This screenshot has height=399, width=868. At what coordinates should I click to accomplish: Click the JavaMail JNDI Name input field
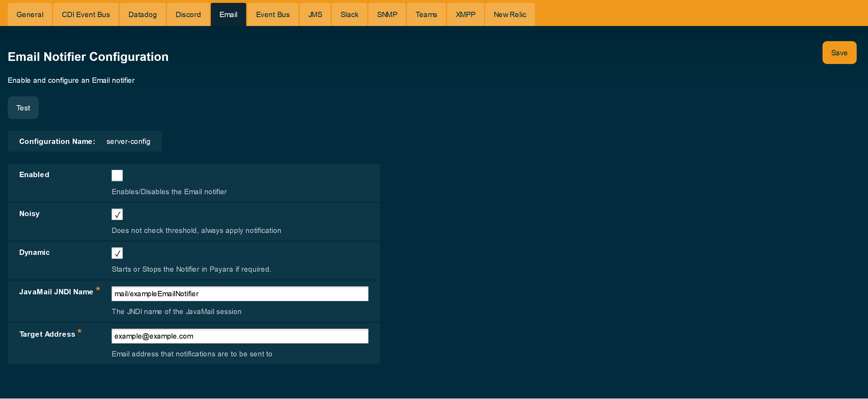pos(239,294)
